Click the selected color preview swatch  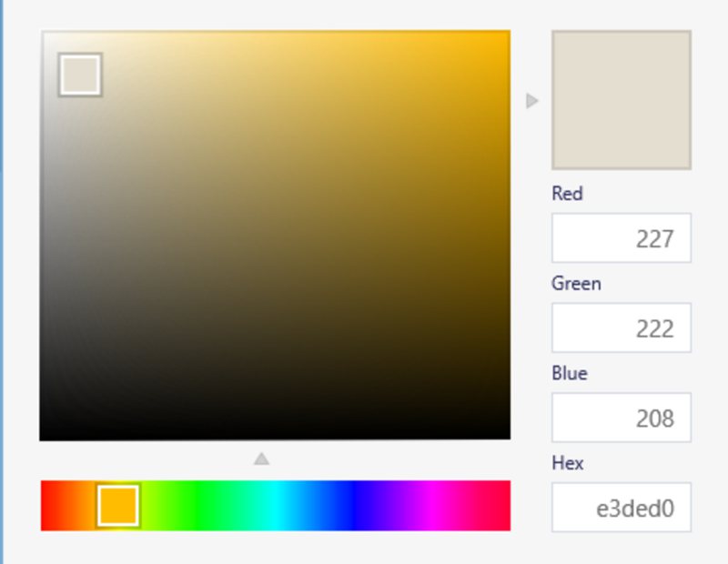tap(622, 100)
